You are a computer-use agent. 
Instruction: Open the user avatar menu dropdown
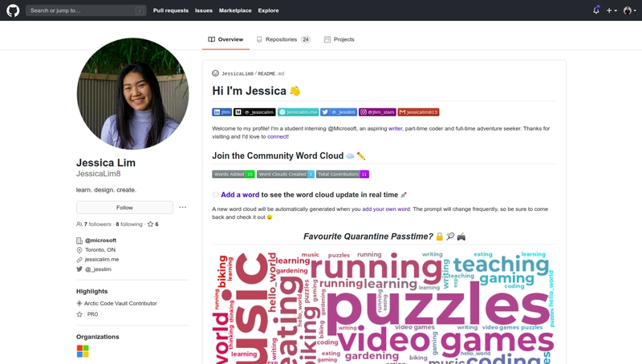[x=630, y=10]
